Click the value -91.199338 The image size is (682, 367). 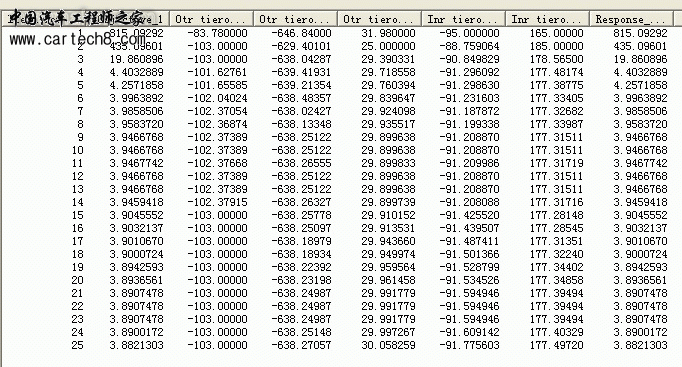pos(469,124)
